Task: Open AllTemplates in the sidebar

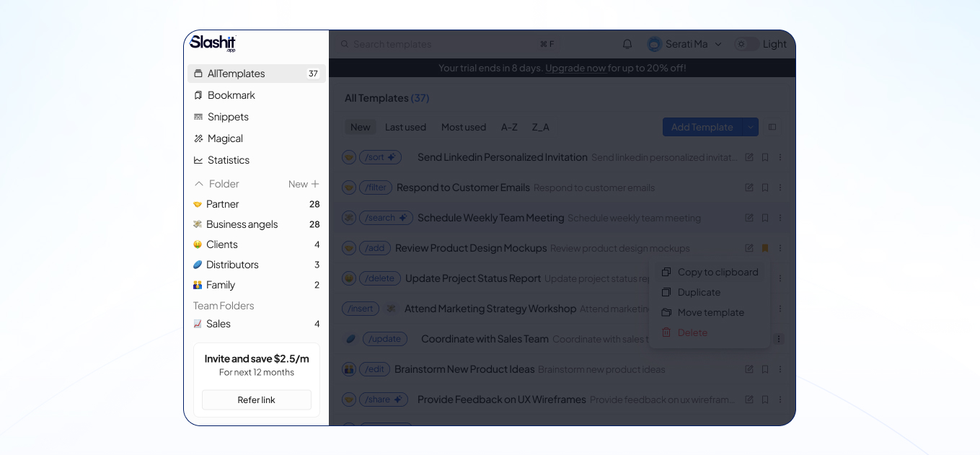Action: click(257, 74)
